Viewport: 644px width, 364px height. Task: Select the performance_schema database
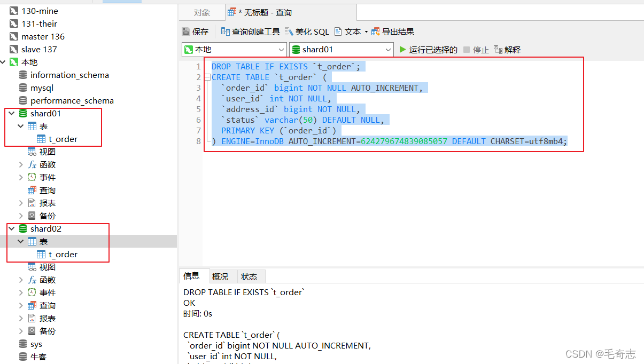pos(72,100)
